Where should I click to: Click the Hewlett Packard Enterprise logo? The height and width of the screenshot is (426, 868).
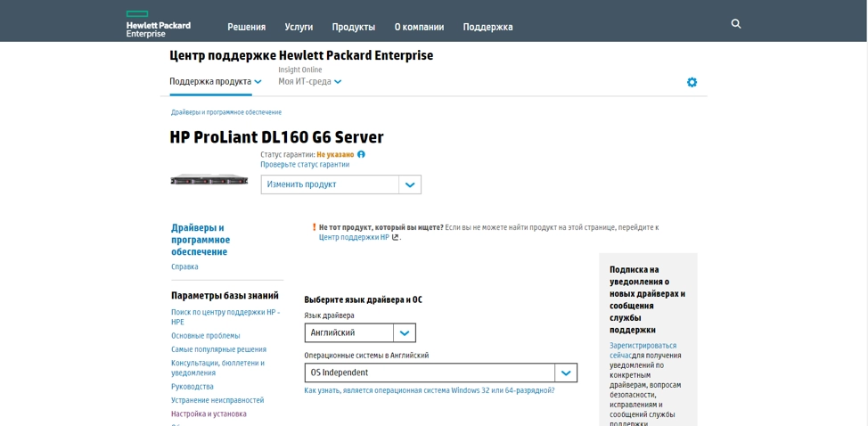158,24
